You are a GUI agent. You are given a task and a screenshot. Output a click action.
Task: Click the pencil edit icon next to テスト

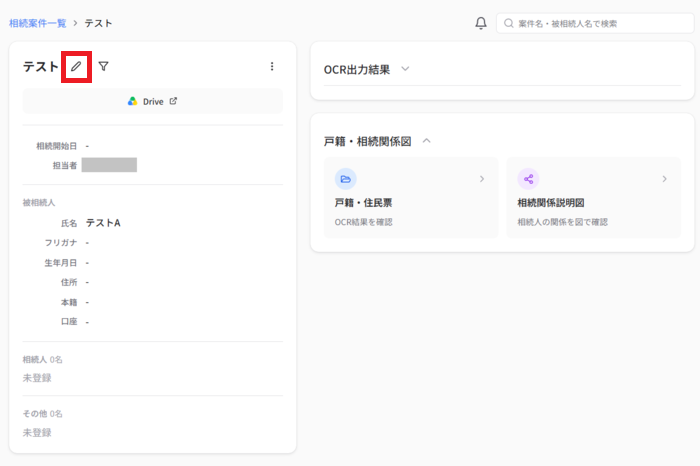point(76,67)
